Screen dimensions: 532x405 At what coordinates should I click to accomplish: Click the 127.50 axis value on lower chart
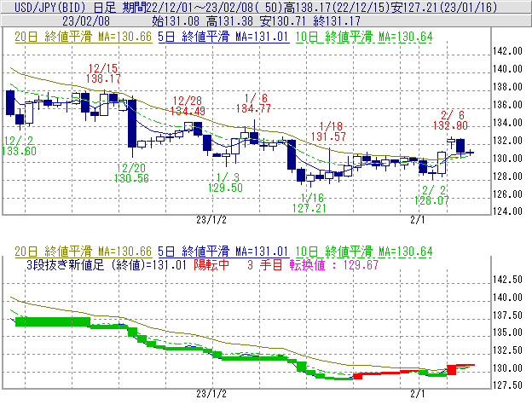507,385
